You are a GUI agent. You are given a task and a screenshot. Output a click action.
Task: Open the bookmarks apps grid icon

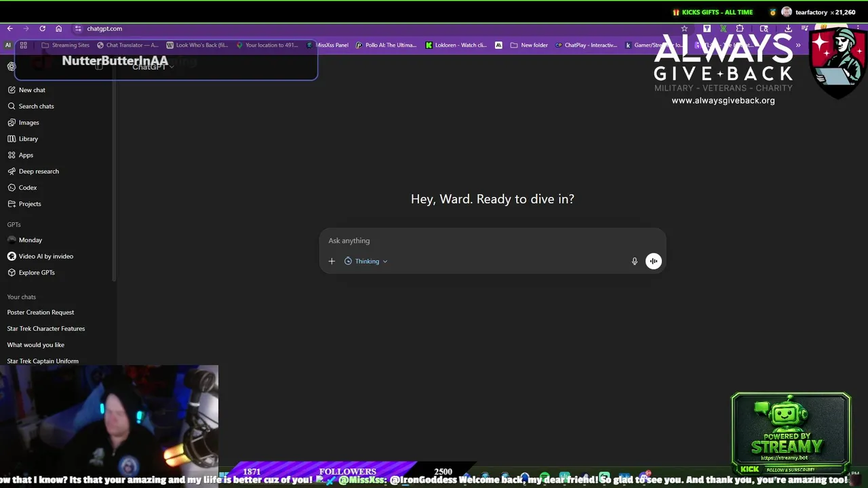tap(23, 45)
